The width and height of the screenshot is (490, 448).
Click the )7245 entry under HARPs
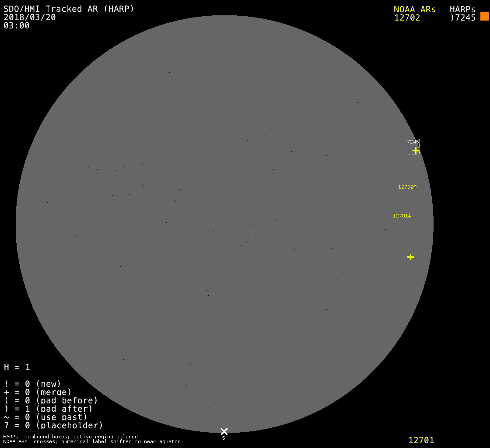(x=462, y=18)
